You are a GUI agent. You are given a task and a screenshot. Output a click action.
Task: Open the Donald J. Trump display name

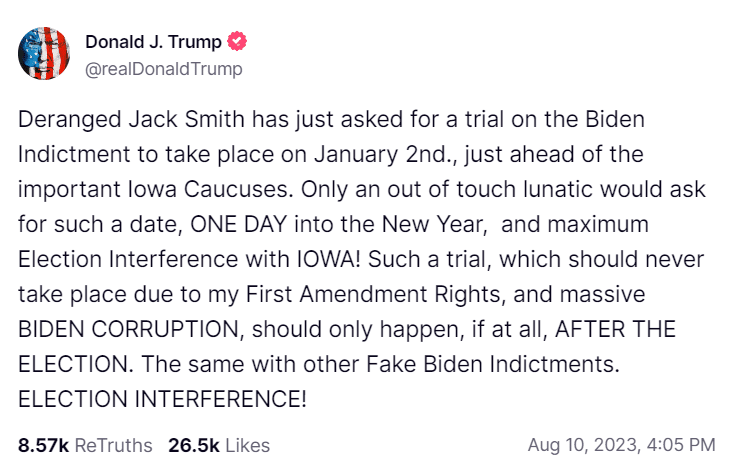coord(153,42)
